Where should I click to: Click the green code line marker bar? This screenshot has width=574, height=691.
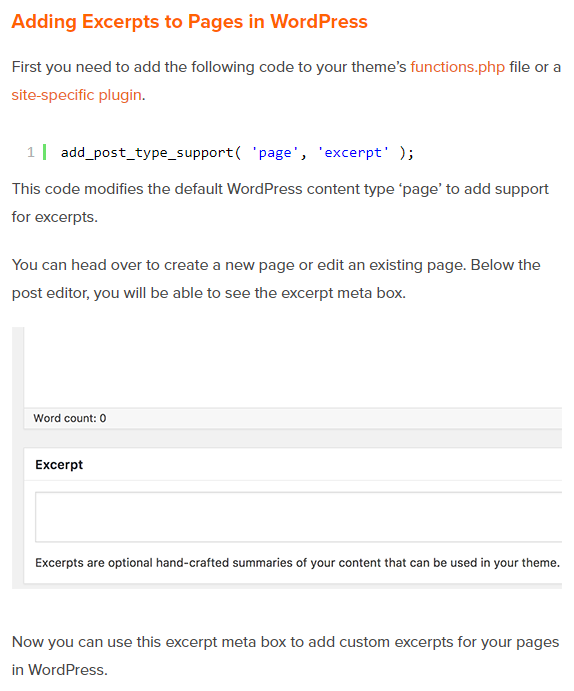pyautogui.click(x=44, y=152)
